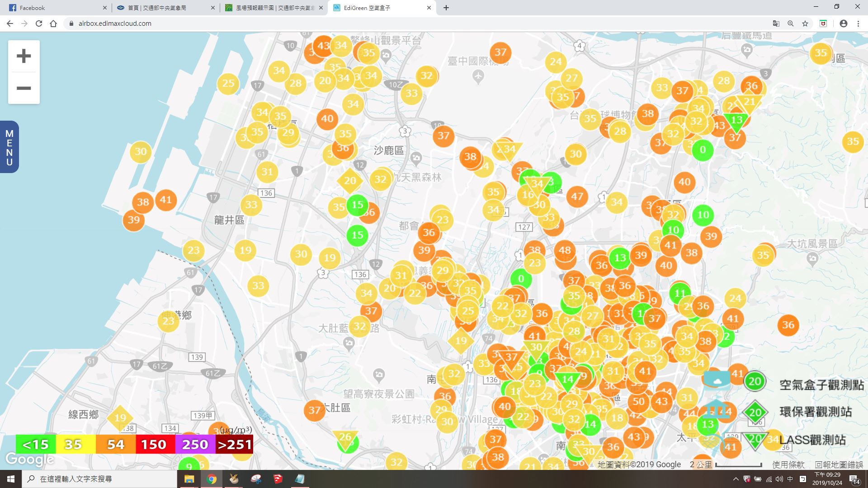Open File Explorer from the taskbar
868x488 pixels.
point(189,479)
